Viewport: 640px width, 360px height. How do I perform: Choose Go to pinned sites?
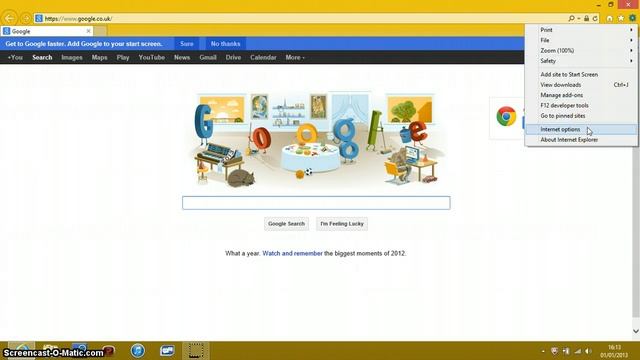click(x=581, y=116)
